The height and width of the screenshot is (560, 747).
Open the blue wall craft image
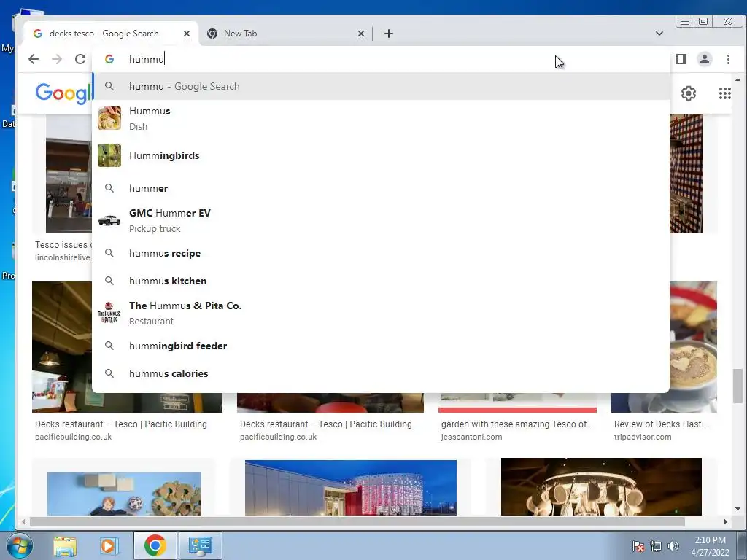point(124,494)
